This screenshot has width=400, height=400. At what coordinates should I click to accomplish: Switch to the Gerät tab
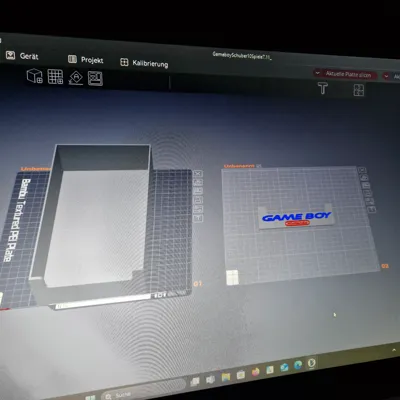click(23, 56)
